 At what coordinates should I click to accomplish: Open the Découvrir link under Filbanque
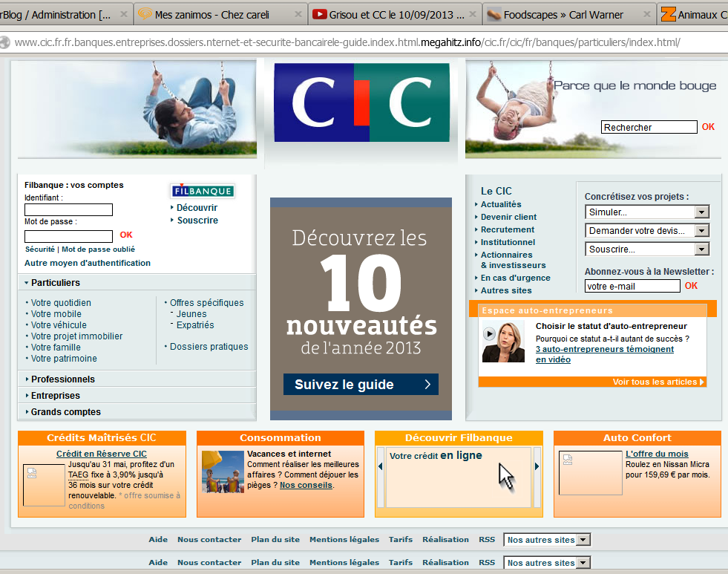tap(197, 208)
